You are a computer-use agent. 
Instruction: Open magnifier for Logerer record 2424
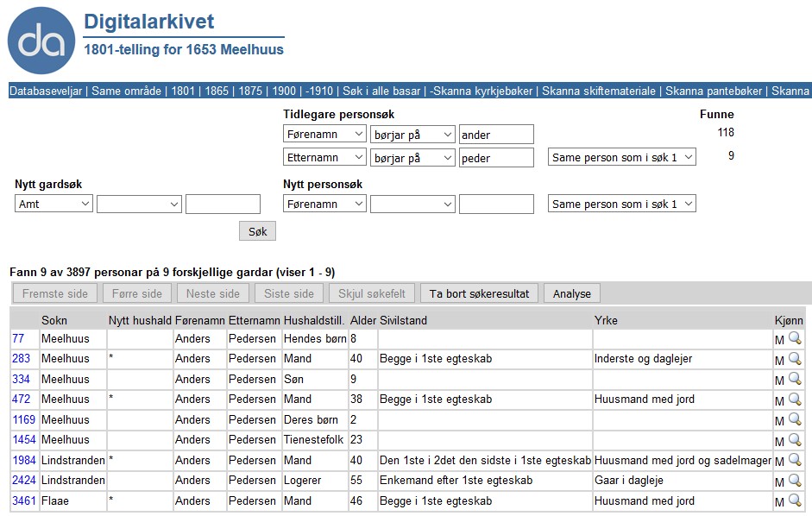click(795, 481)
